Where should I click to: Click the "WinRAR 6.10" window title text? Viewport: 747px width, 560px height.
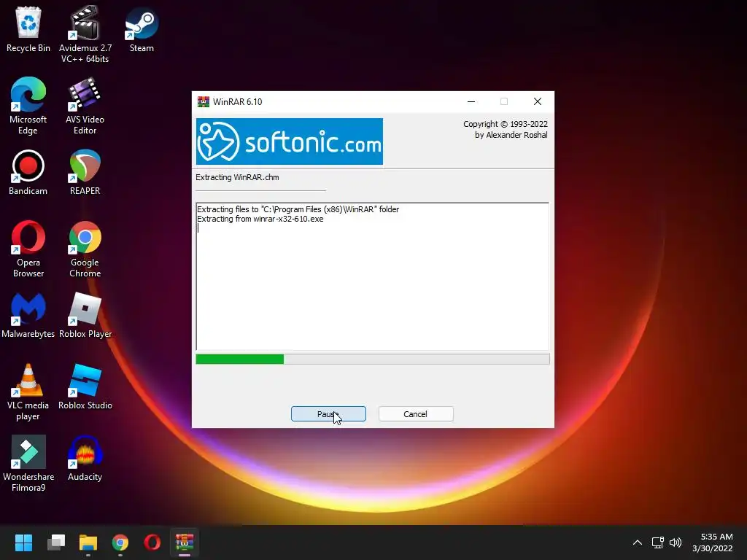point(237,101)
